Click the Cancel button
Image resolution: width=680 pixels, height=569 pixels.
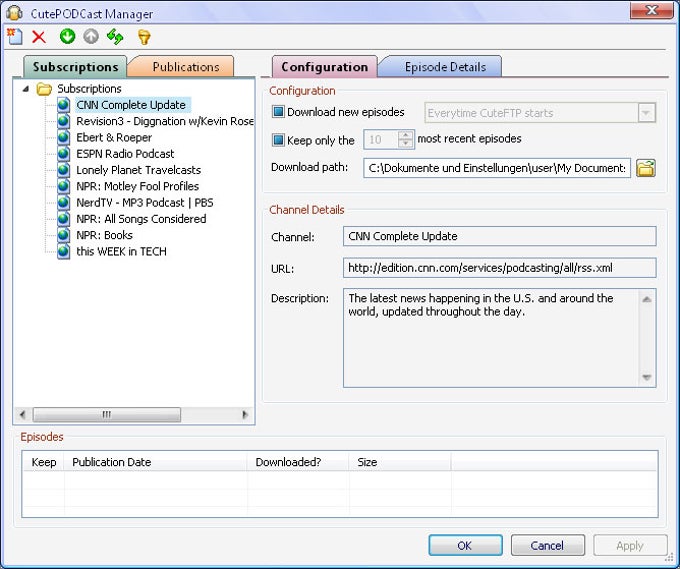(x=547, y=545)
